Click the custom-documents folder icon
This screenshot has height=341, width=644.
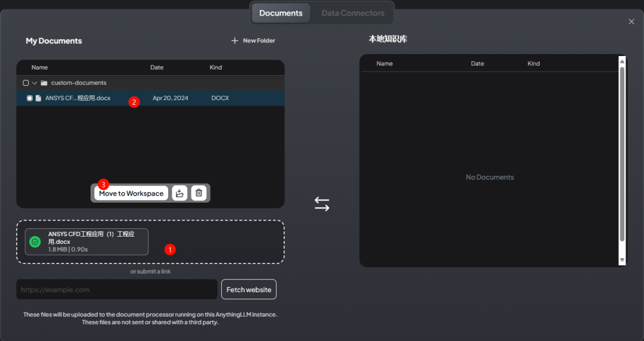(x=44, y=83)
